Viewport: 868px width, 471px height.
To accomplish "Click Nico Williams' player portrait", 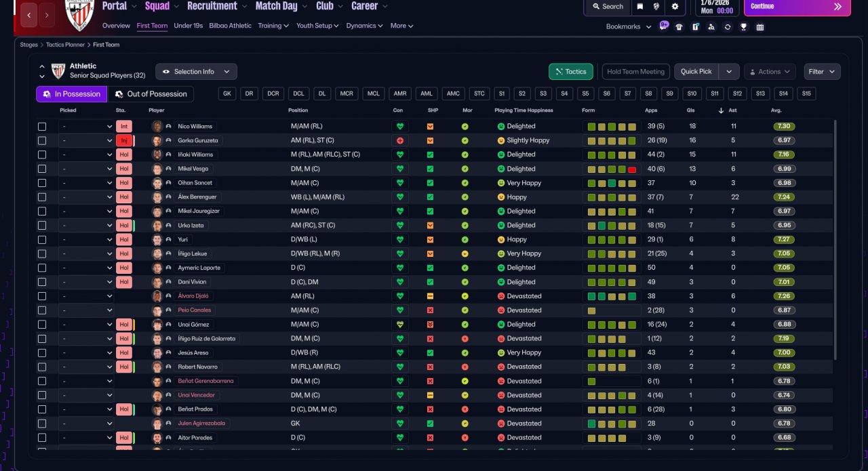I will click(x=157, y=127).
